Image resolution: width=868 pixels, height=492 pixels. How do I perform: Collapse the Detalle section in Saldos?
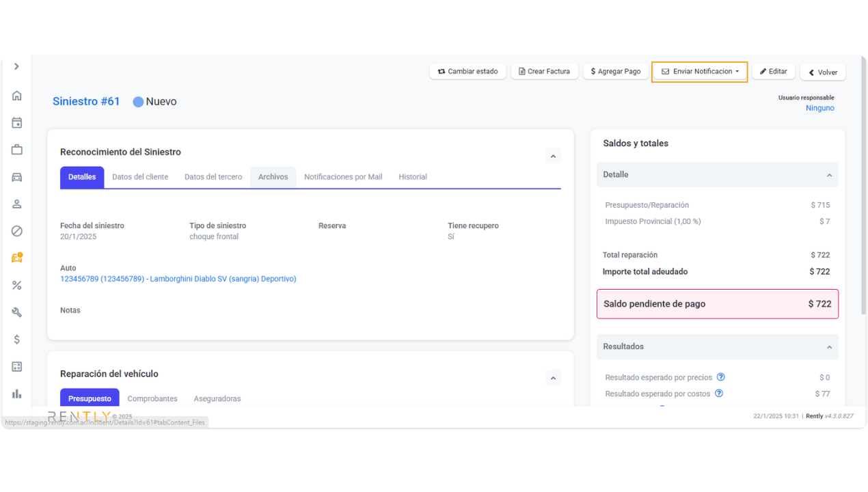click(829, 175)
